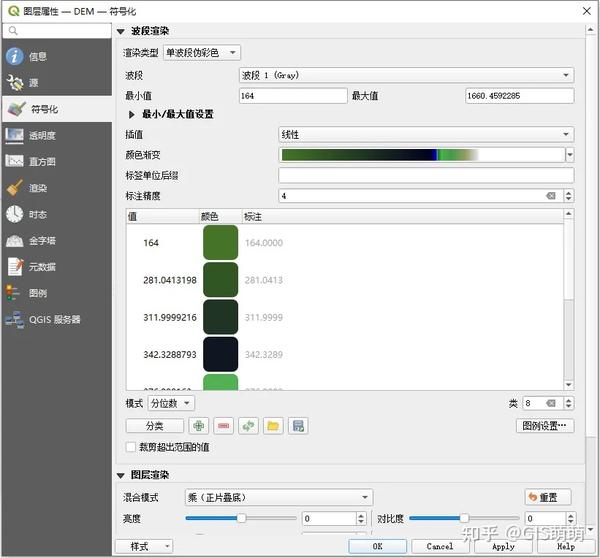Click the 亮度 brightness slider handle
Viewport: 600px width, 558px height.
pyautogui.click(x=241, y=518)
